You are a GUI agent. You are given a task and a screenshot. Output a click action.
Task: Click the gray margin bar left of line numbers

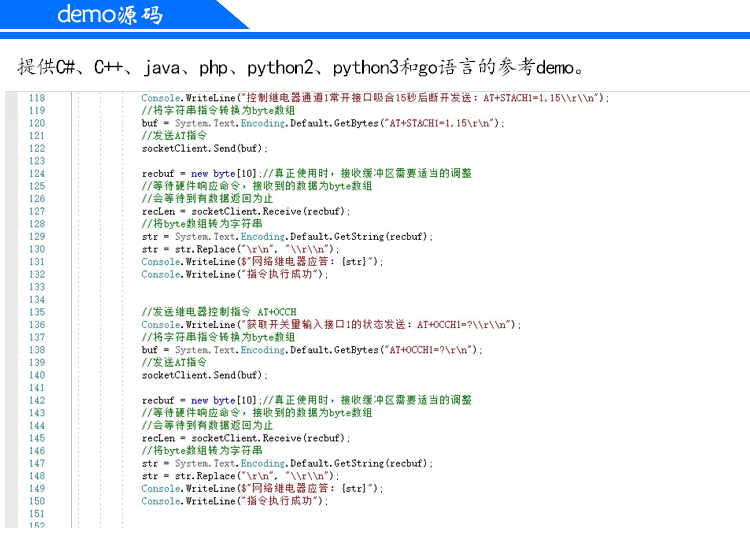click(x=11, y=310)
